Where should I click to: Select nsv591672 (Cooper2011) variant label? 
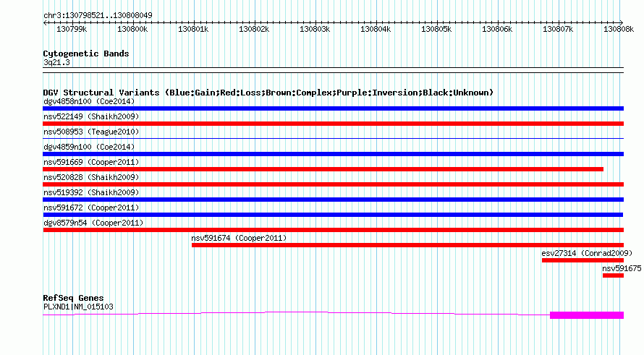pyautogui.click(x=91, y=208)
